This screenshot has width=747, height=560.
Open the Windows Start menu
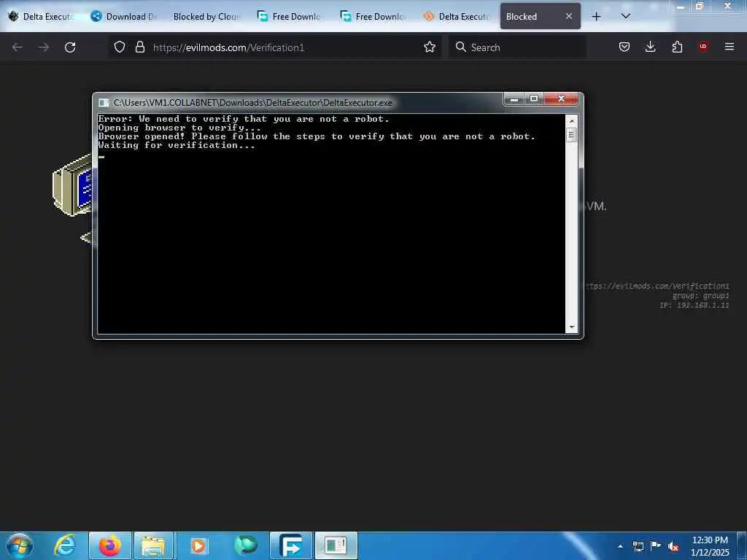tap(20, 545)
